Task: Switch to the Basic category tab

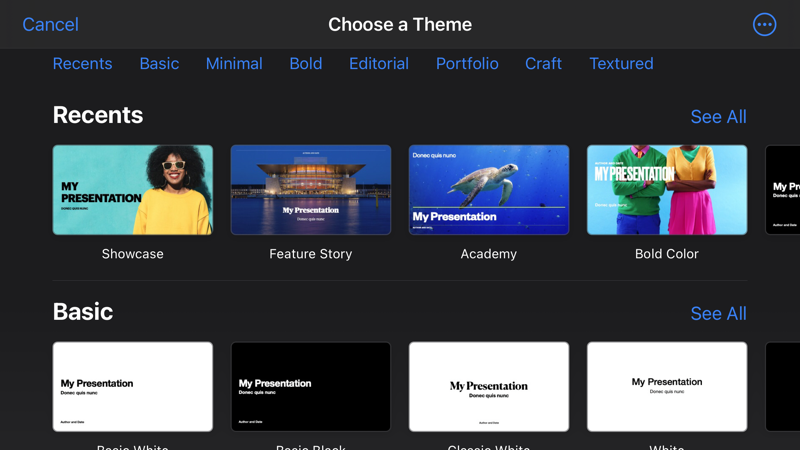Action: pos(159,63)
